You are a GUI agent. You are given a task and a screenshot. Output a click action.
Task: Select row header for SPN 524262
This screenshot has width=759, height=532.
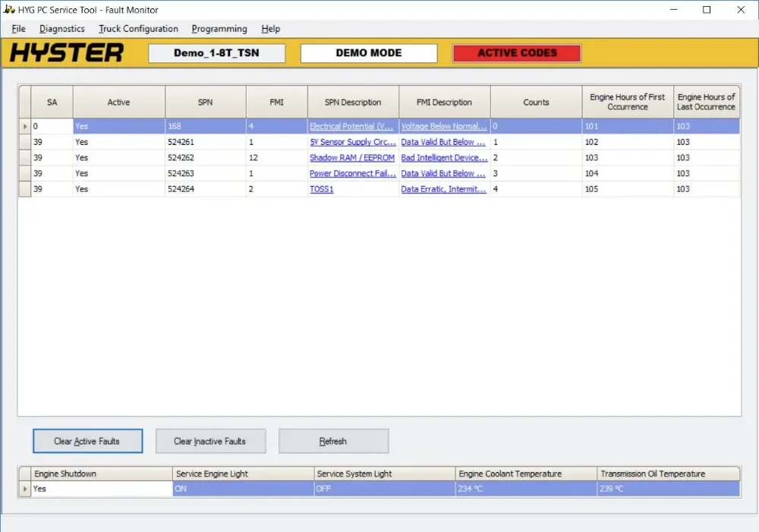click(x=25, y=158)
